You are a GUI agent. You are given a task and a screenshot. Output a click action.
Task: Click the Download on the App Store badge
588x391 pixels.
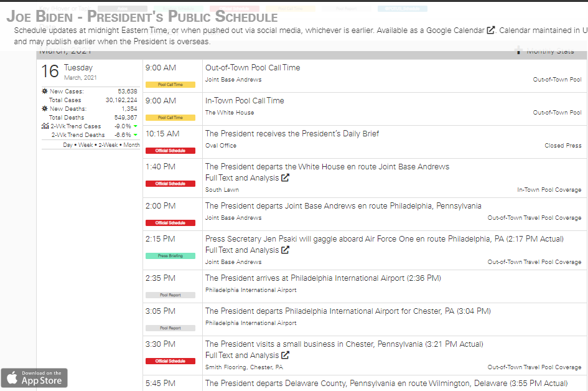[x=34, y=378]
